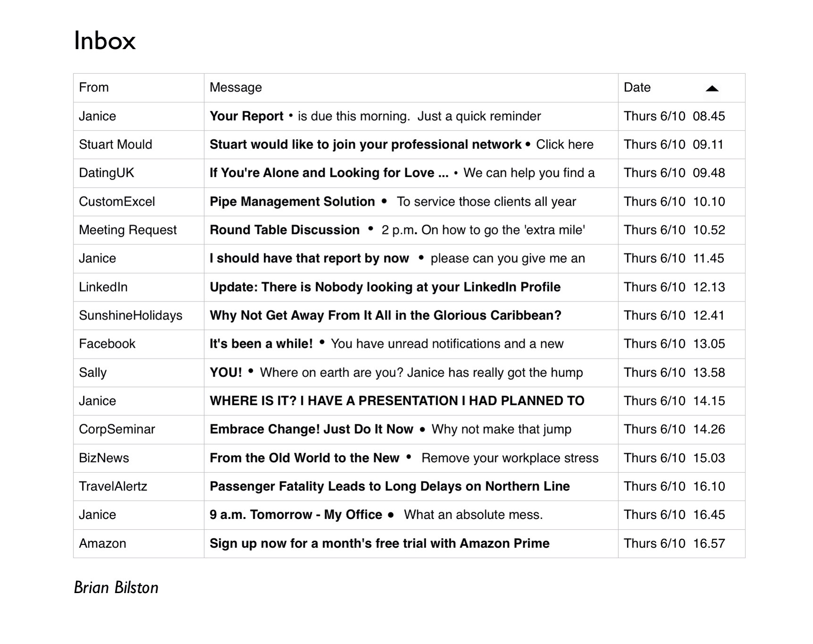This screenshot has height=644, width=813.
Task: Click the Date sort arrow icon
Action: tap(712, 89)
